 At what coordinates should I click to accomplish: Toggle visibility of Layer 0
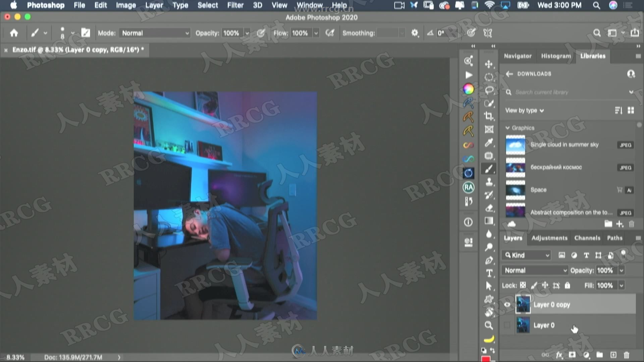pyautogui.click(x=507, y=324)
